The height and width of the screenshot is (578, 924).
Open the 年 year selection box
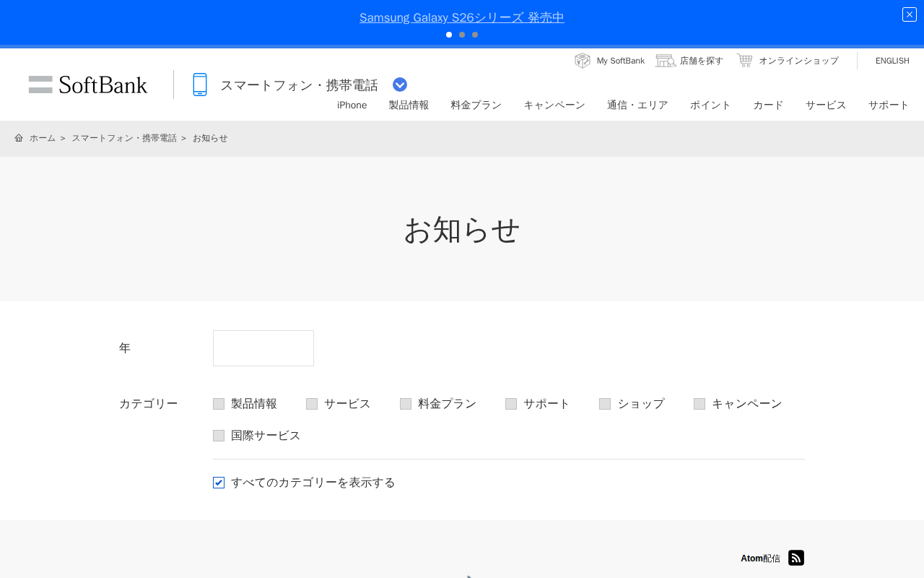coord(263,348)
